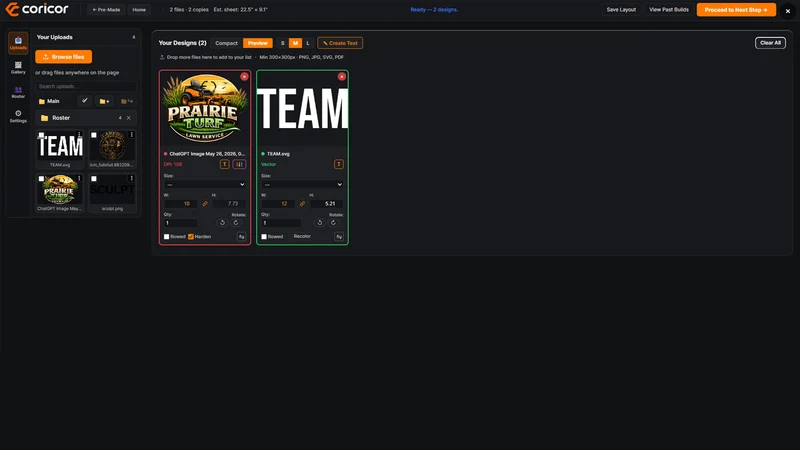800x450 pixels.
Task: Select L card size
Action: pos(308,43)
